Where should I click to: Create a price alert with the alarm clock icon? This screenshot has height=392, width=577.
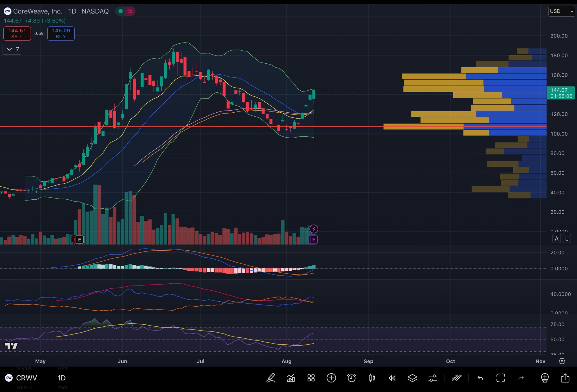352,378
